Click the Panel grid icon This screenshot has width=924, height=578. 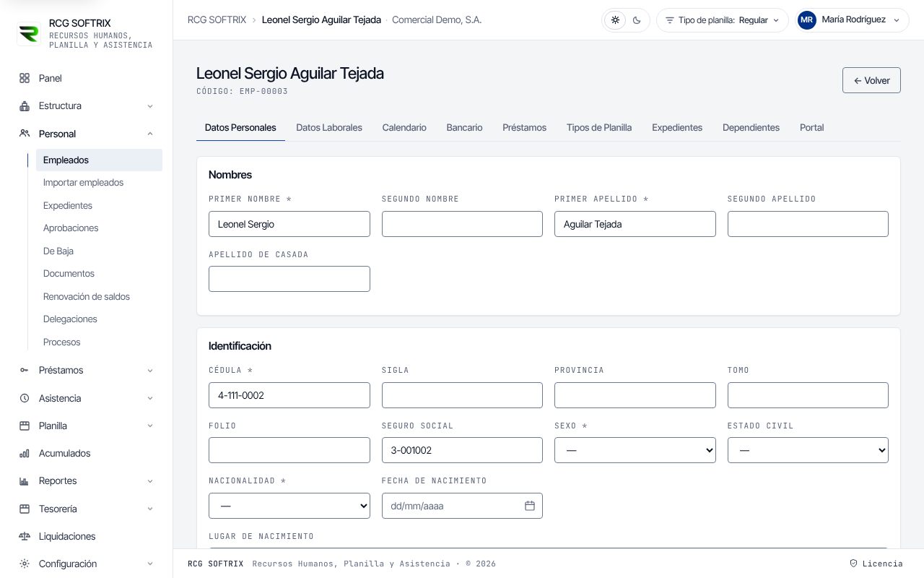tap(25, 78)
